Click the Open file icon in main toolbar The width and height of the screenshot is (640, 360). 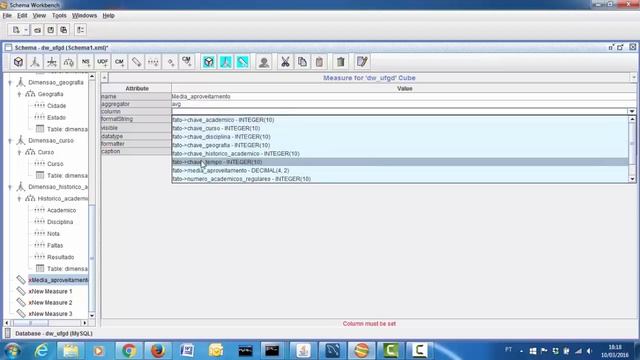coord(37,30)
